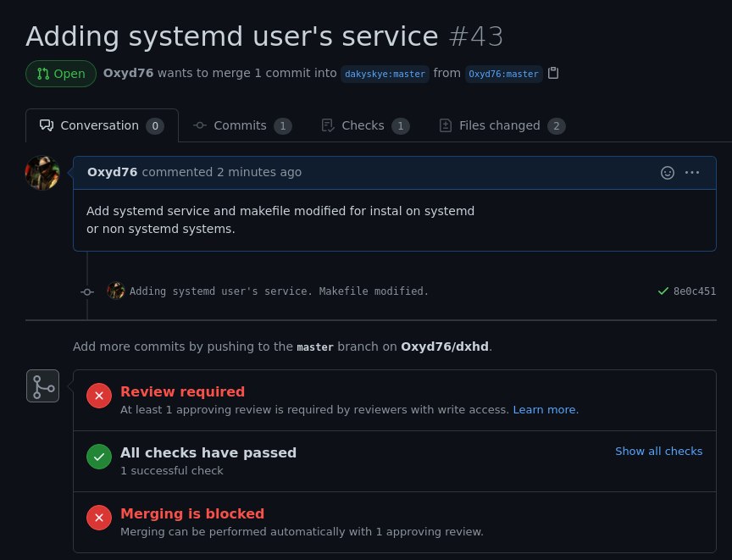Click the green All checks passed icon
The width and height of the screenshot is (732, 560).
click(99, 457)
